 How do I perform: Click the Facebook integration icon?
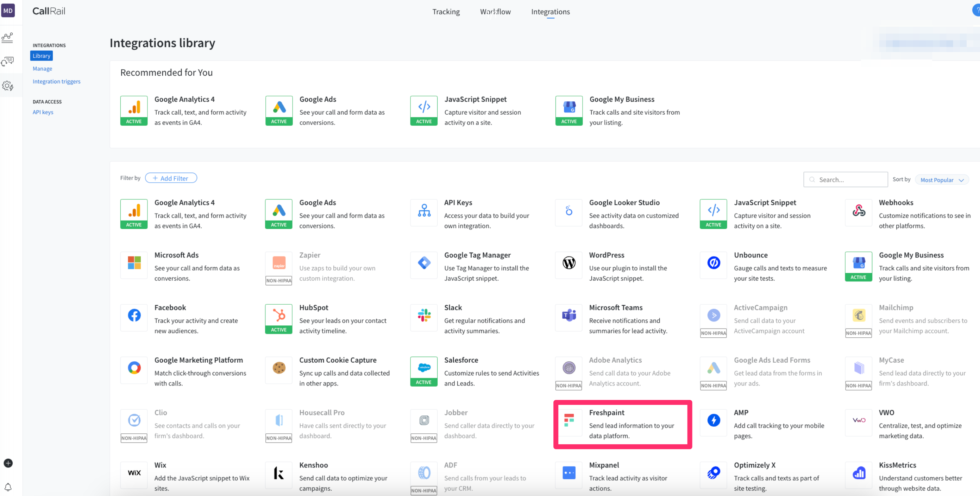pyautogui.click(x=134, y=316)
